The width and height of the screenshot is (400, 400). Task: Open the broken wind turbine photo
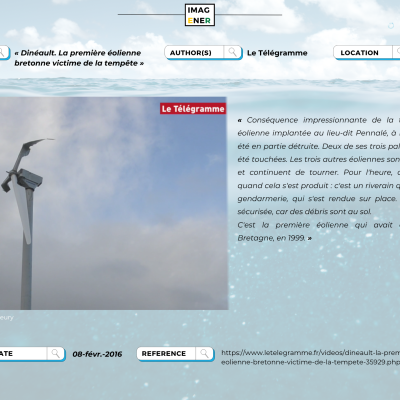point(113,203)
